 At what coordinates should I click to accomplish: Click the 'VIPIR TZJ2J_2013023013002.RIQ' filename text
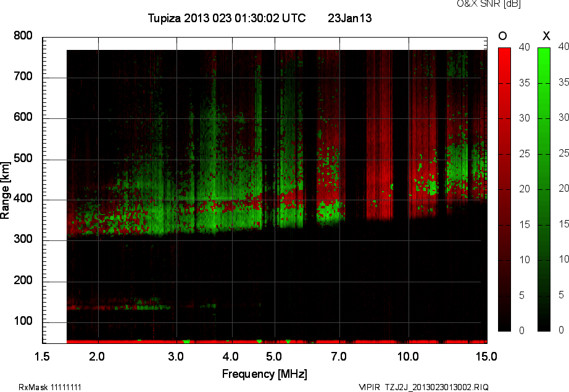[423, 387]
